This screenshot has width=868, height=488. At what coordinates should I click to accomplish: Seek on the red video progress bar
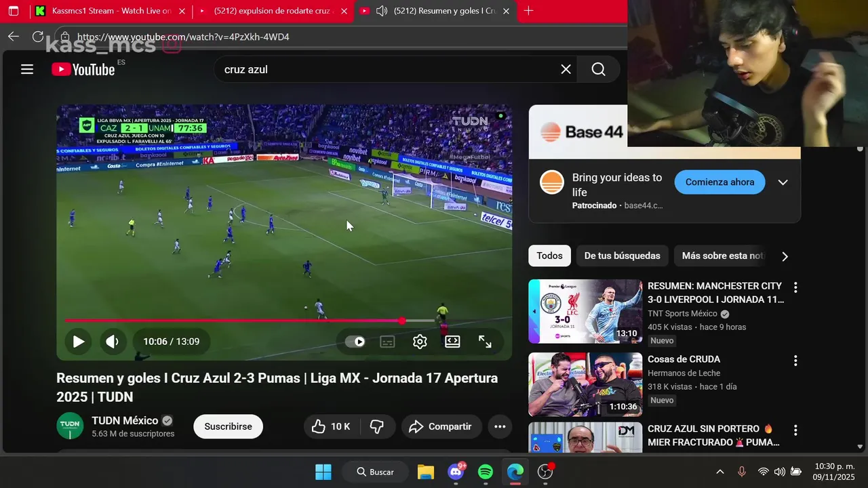pos(250,321)
